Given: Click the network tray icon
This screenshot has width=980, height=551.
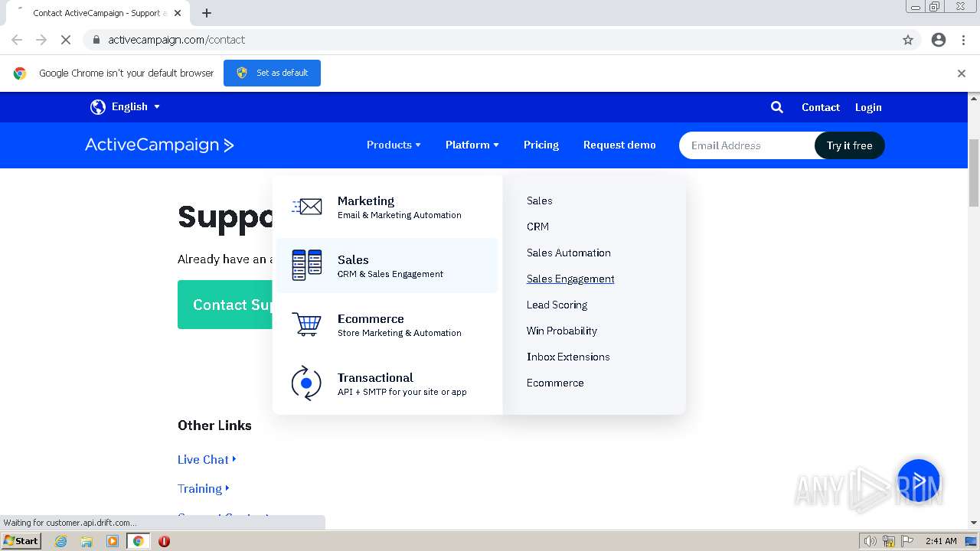Looking at the screenshot, I should coord(889,541).
